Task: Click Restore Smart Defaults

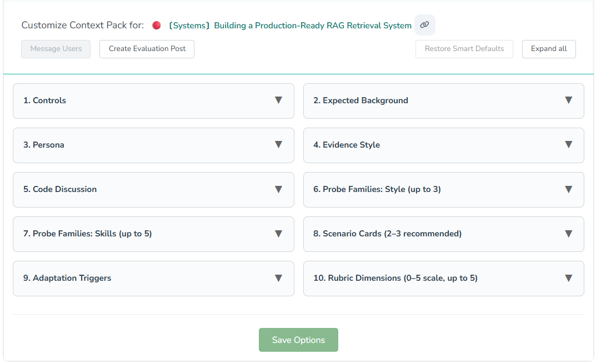Action: tap(464, 49)
